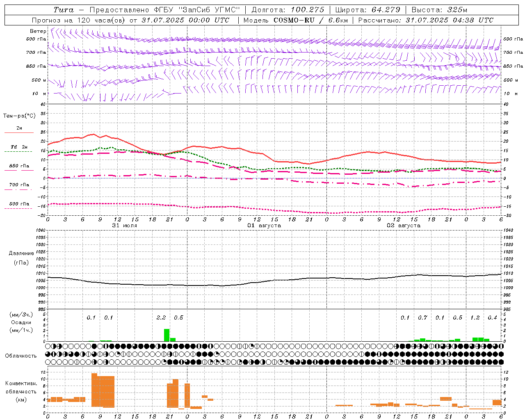
Task: Click the "(мм/3ч.)" precipitation unit label
Action: [x=21, y=315]
